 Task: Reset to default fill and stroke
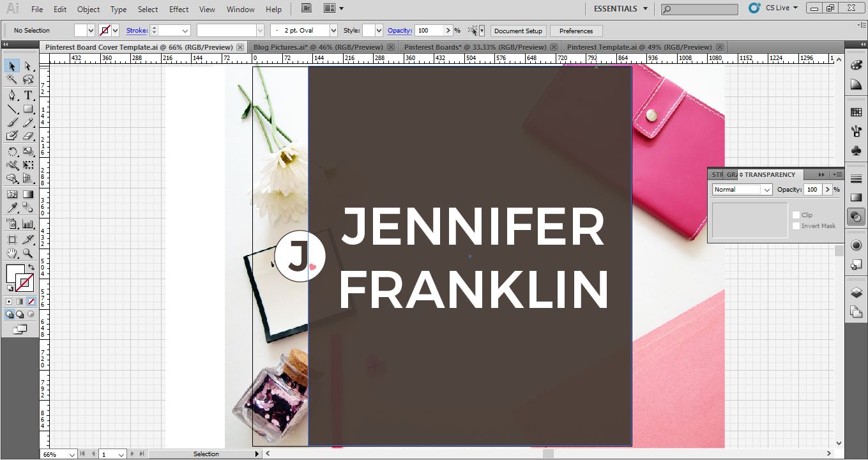9,287
